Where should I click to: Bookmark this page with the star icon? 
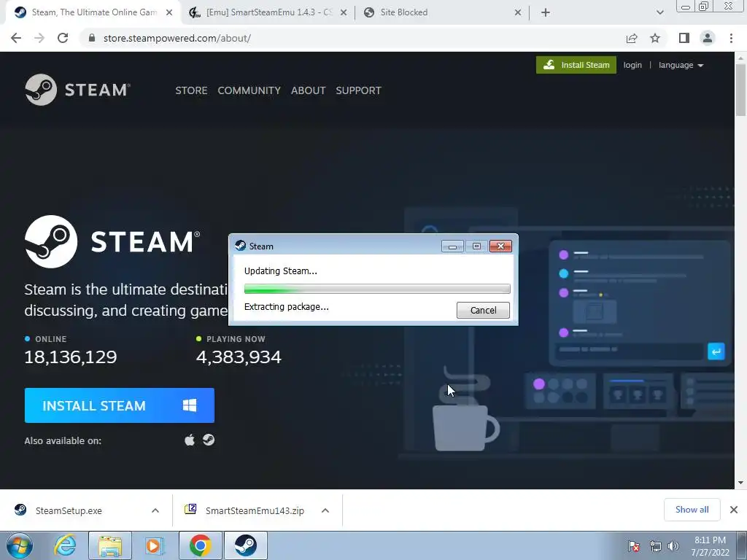655,38
